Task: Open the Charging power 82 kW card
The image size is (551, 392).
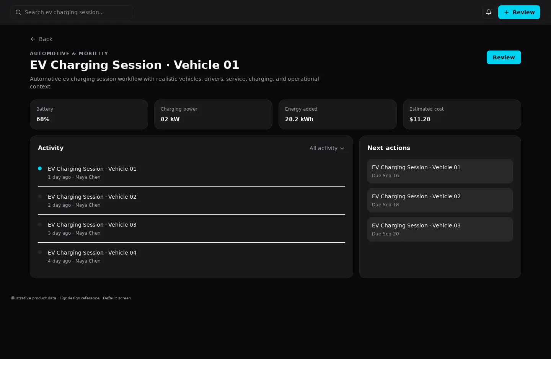Action: pyautogui.click(x=213, y=114)
